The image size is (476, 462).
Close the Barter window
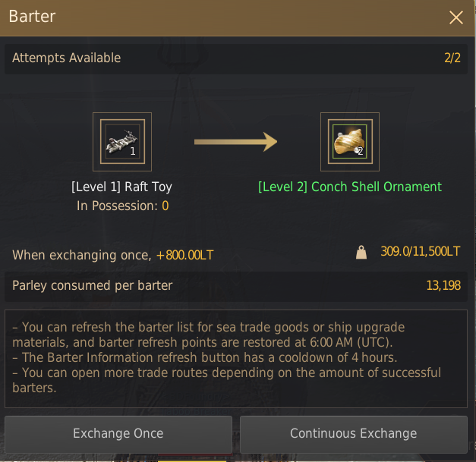(x=456, y=17)
